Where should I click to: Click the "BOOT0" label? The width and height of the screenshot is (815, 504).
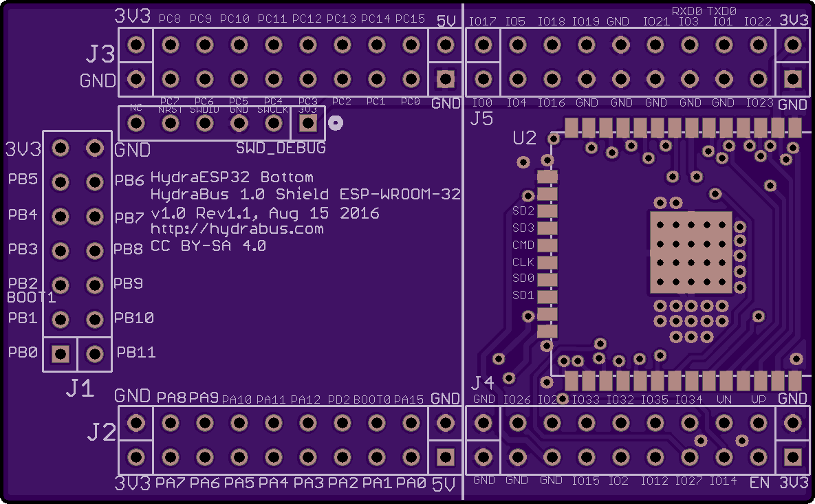click(x=371, y=399)
